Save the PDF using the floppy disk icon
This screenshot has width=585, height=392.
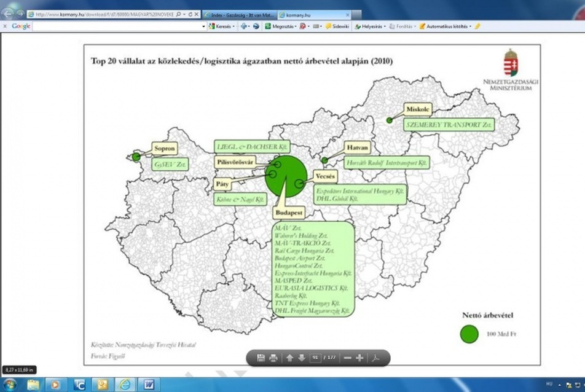coord(261,358)
